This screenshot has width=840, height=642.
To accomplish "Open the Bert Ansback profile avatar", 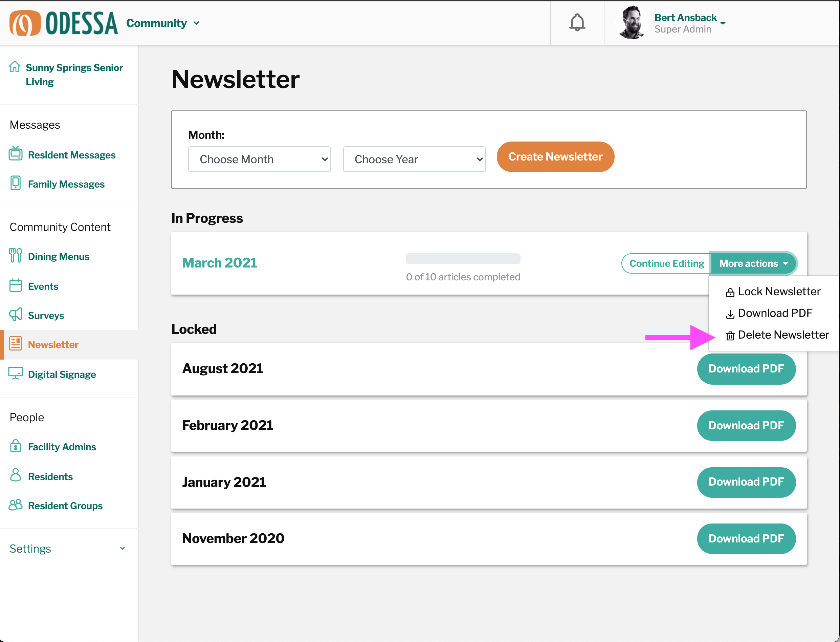I will (x=631, y=23).
